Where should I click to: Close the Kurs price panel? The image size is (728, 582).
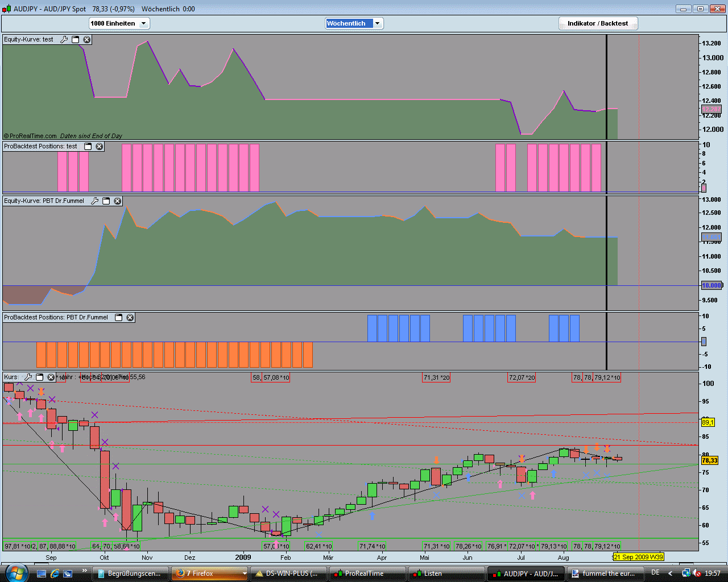point(51,377)
